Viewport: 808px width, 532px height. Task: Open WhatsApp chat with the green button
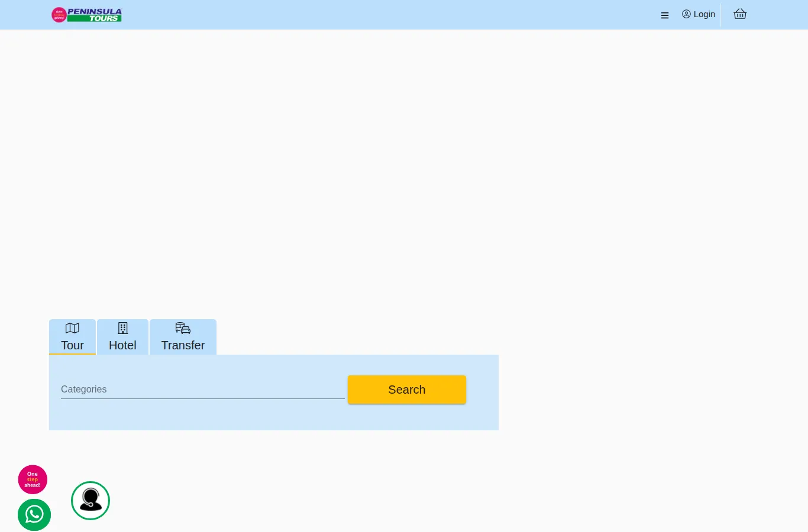click(x=34, y=514)
